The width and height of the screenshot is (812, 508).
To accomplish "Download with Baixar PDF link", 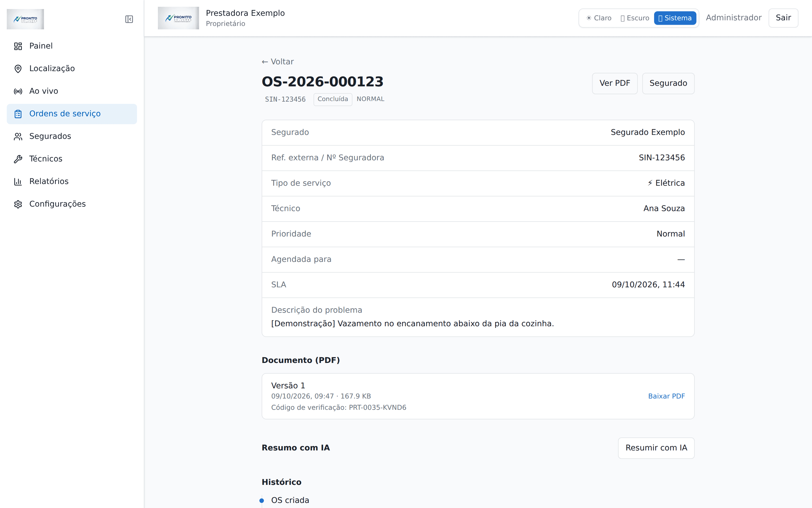I will 667,396.
